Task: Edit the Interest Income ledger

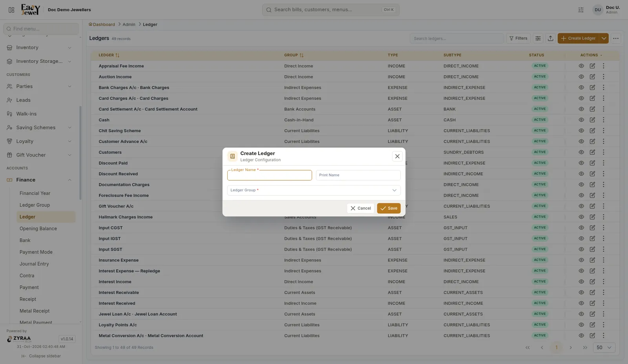Action: (x=592, y=282)
